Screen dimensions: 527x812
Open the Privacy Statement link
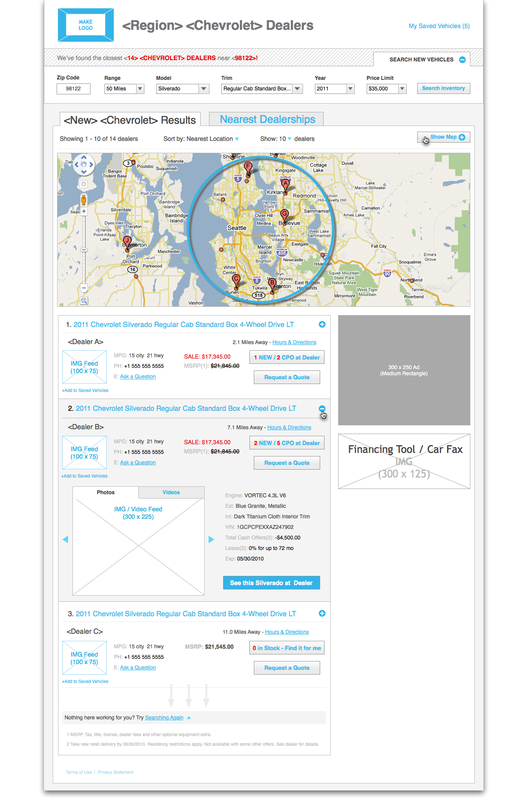pyautogui.click(x=116, y=772)
